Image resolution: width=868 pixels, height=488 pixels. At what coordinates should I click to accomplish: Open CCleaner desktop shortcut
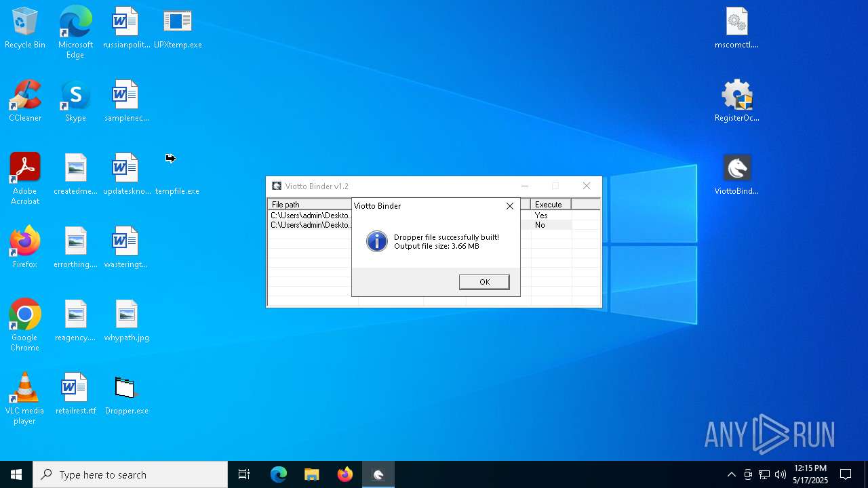point(25,102)
